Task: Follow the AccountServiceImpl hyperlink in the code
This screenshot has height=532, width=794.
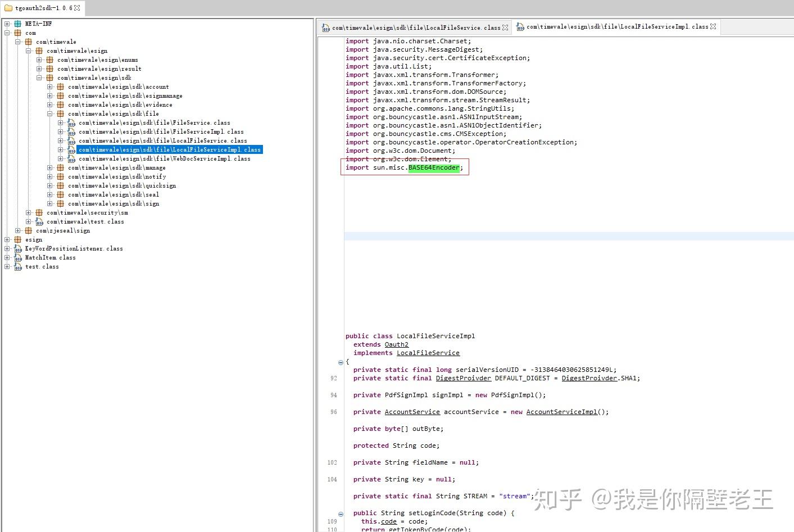Action: (561, 412)
